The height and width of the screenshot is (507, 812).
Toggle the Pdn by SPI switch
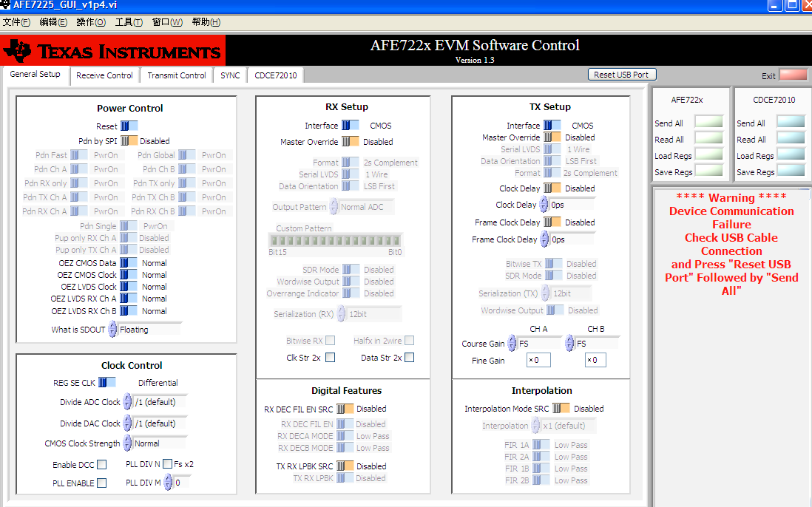point(129,140)
